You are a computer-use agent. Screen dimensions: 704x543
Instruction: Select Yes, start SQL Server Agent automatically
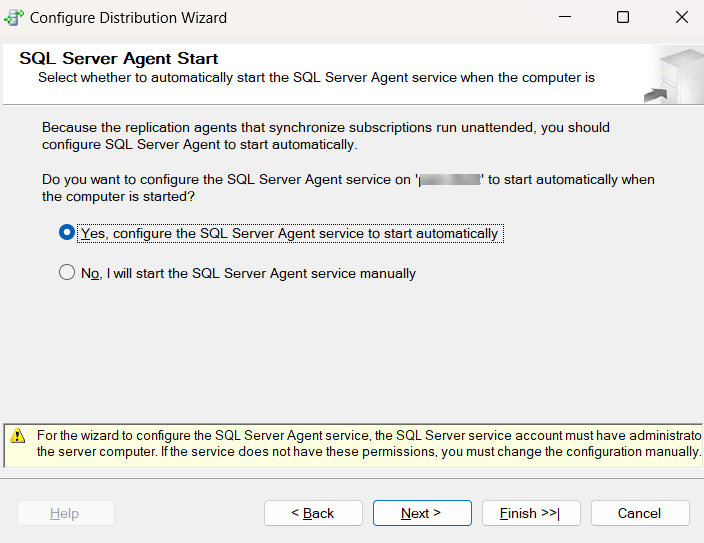pyautogui.click(x=67, y=233)
